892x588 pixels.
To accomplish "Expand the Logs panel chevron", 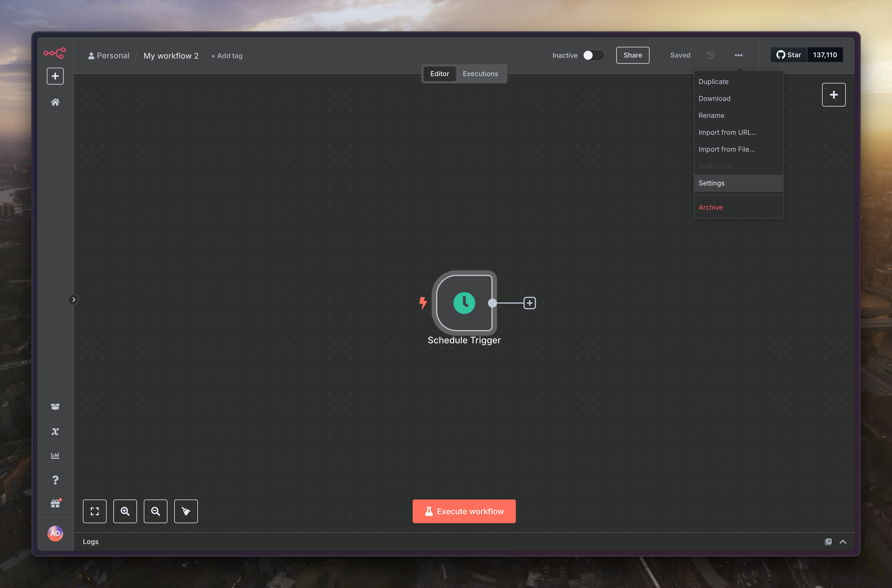I will [x=843, y=541].
